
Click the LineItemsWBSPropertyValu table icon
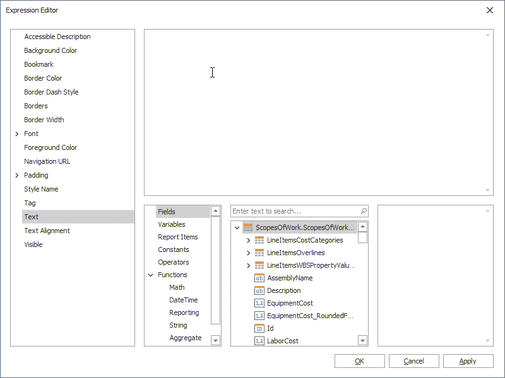tap(259, 266)
